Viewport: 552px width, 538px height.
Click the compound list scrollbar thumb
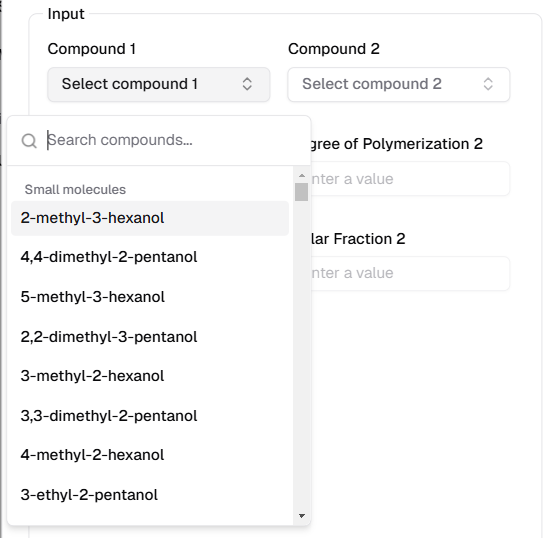pos(302,192)
